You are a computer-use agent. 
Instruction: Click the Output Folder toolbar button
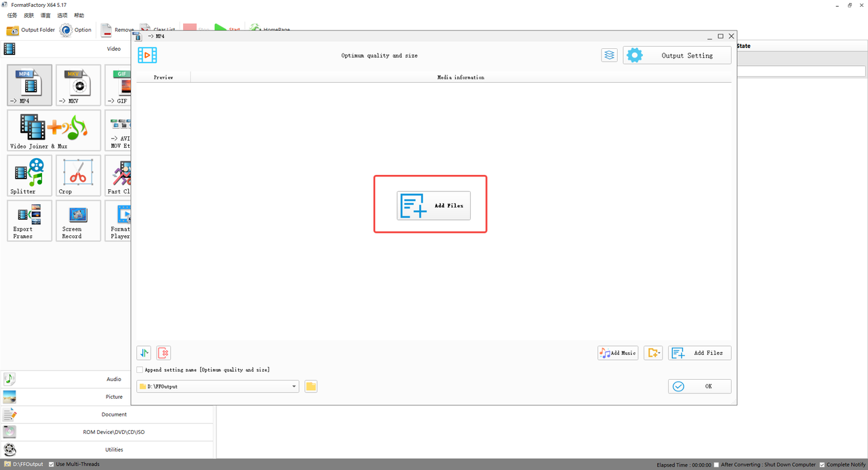31,30
